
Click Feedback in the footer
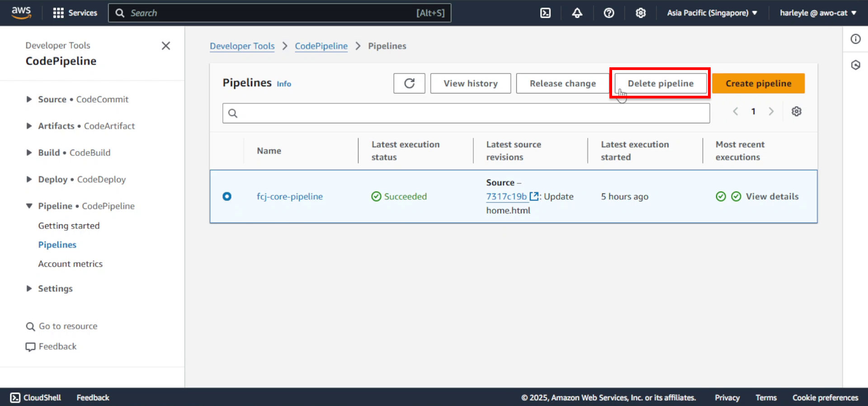click(93, 397)
